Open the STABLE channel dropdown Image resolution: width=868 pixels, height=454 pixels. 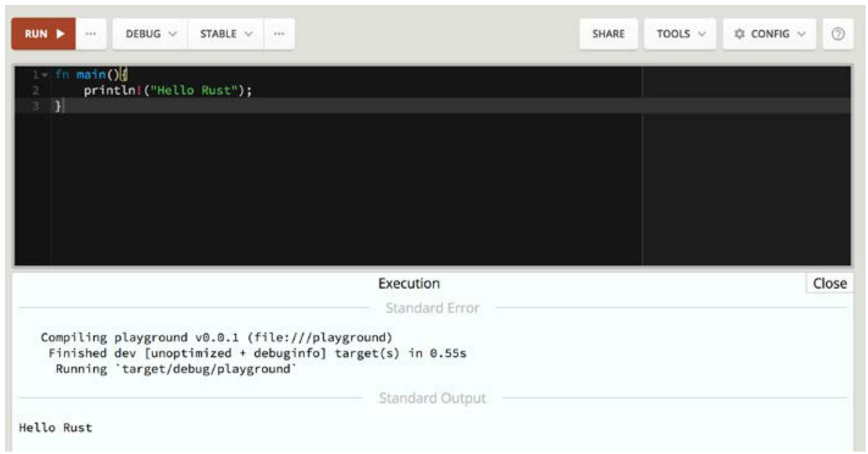click(226, 34)
